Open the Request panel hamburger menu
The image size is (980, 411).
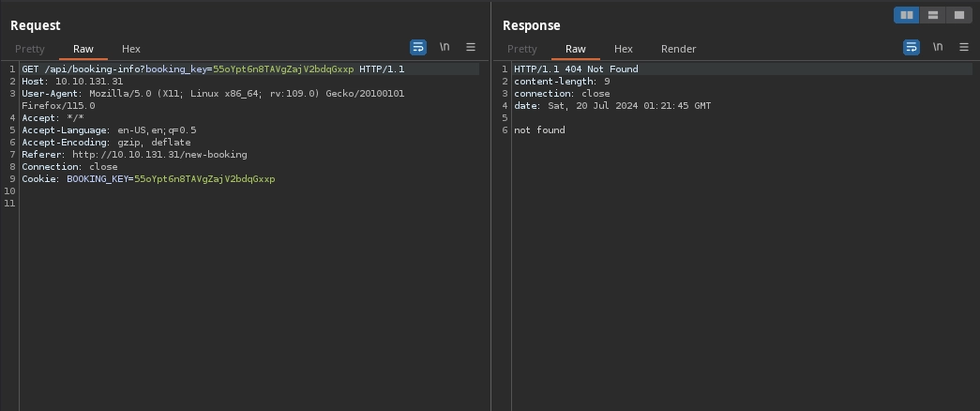click(x=471, y=47)
